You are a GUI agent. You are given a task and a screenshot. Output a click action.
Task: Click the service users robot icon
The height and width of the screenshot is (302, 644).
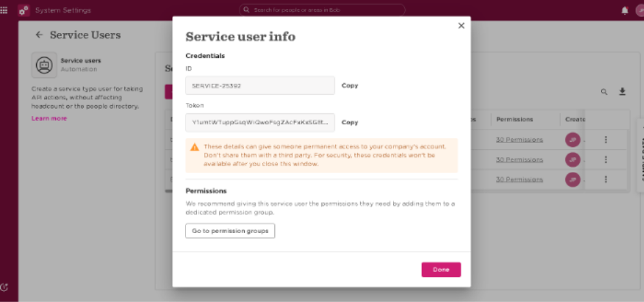pos(44,65)
